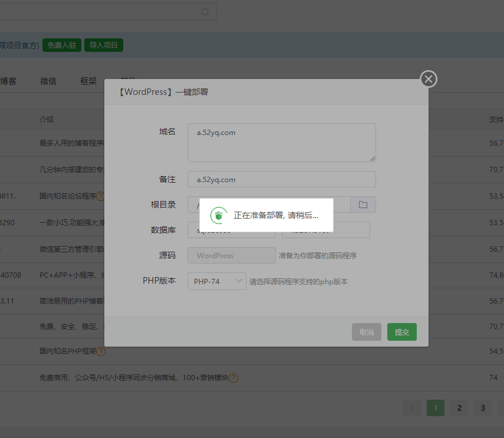
Task: Grab the domain textarea resize handle
Action: click(372, 159)
